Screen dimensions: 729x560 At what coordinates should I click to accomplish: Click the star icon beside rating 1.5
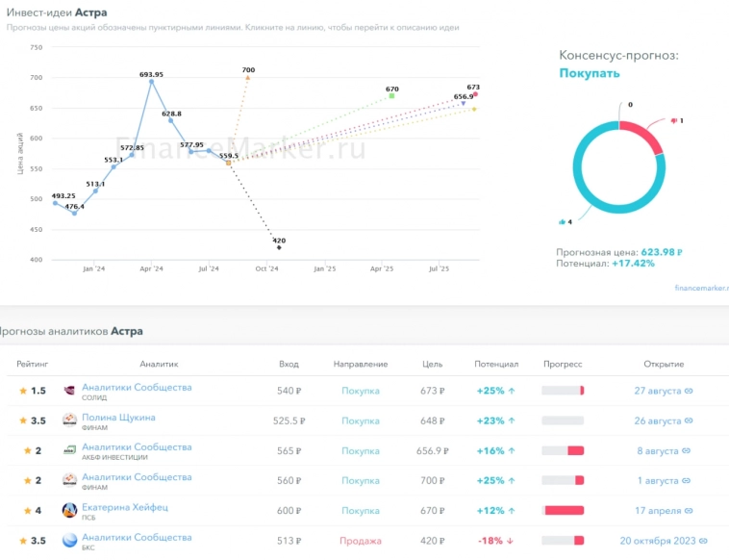[x=23, y=392]
